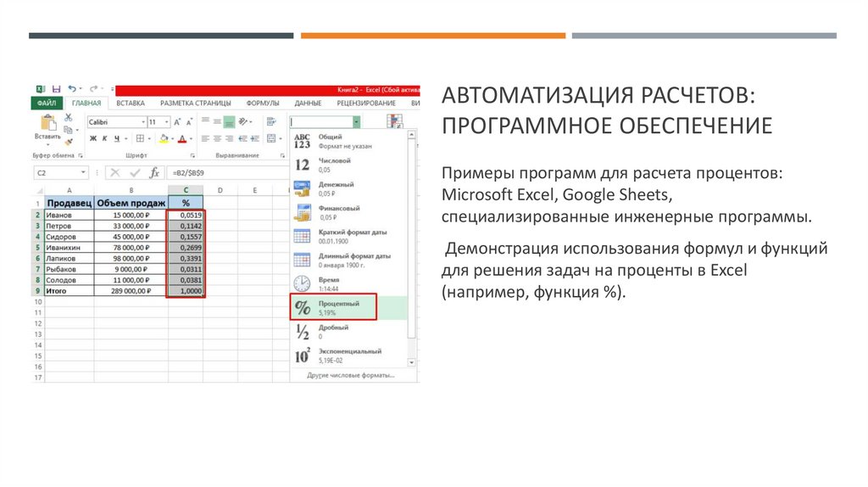868x487 pixels.
Task: Increase indent in the alignment group
Action: tap(254, 138)
